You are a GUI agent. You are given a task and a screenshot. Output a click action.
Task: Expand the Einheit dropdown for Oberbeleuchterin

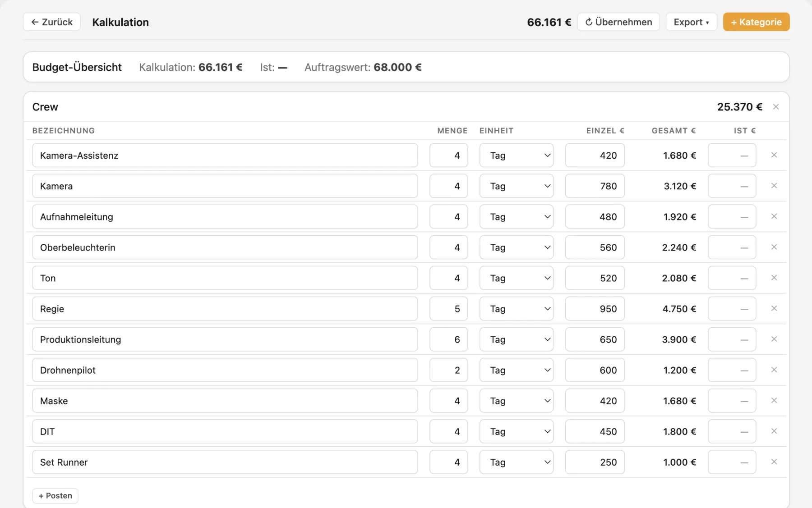516,247
